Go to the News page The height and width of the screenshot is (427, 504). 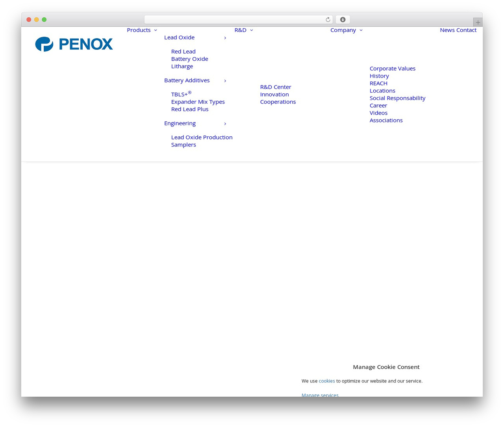[x=447, y=30]
